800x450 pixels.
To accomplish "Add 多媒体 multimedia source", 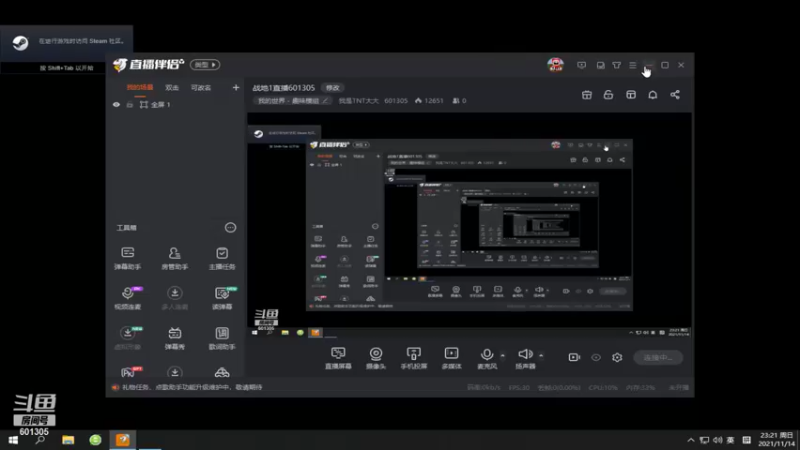I will click(x=452, y=358).
